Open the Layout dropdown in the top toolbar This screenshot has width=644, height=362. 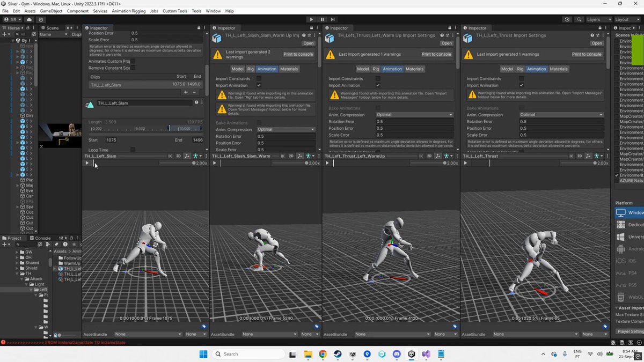628,19
